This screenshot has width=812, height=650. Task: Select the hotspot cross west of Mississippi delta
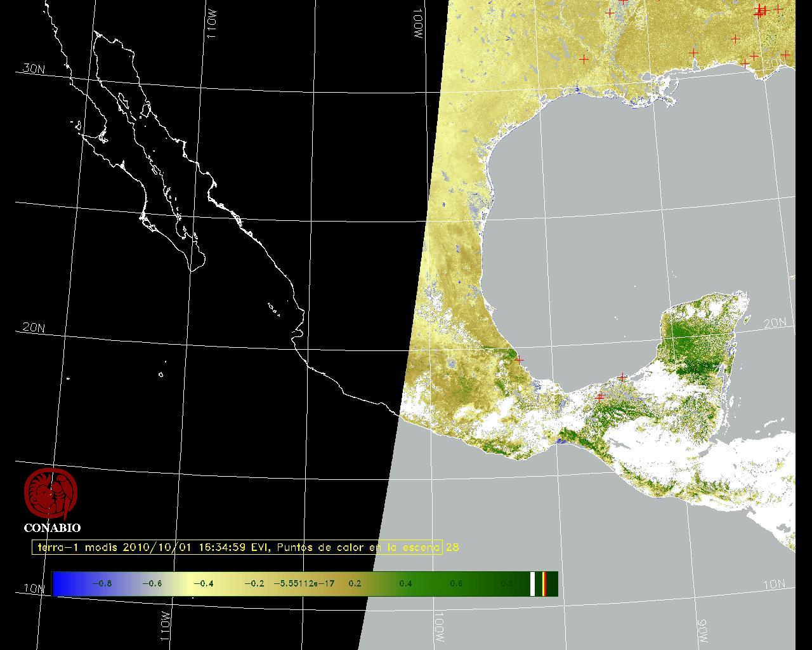pyautogui.click(x=584, y=59)
